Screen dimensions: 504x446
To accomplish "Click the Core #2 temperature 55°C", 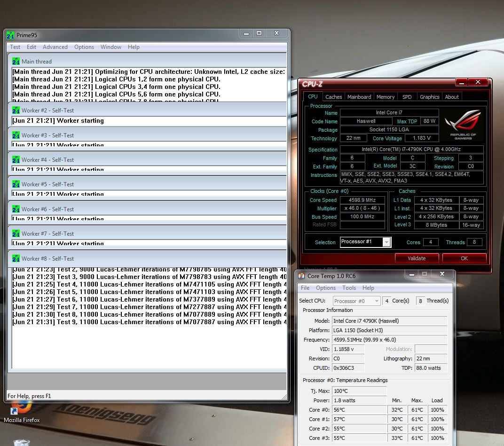I will pyautogui.click(x=359, y=429).
